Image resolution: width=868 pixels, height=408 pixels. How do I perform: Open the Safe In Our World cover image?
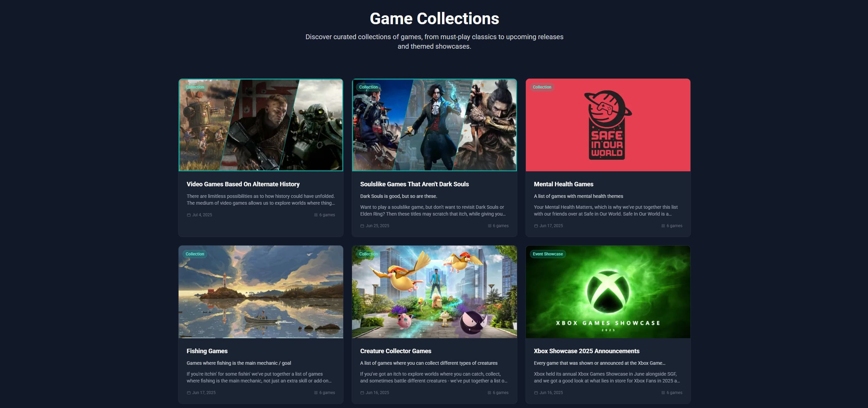click(x=608, y=125)
